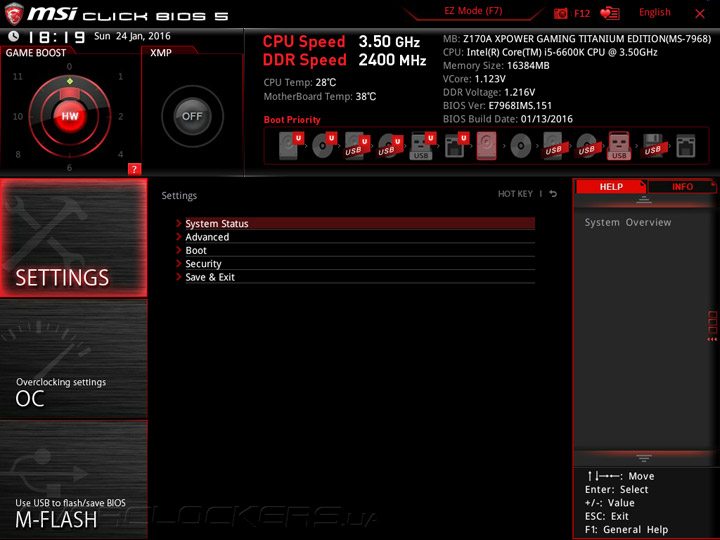Expand the Security chevron
Screen dimensions: 720x540
[x=179, y=264]
